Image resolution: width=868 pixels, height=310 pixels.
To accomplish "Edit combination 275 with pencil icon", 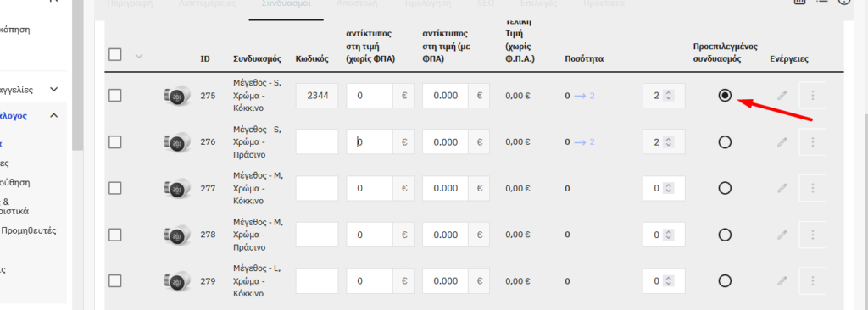I will pos(782,96).
